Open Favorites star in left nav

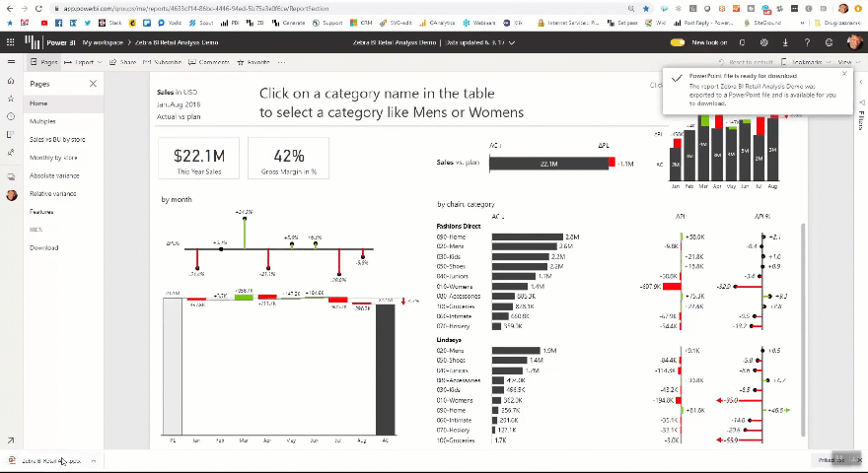[11, 99]
